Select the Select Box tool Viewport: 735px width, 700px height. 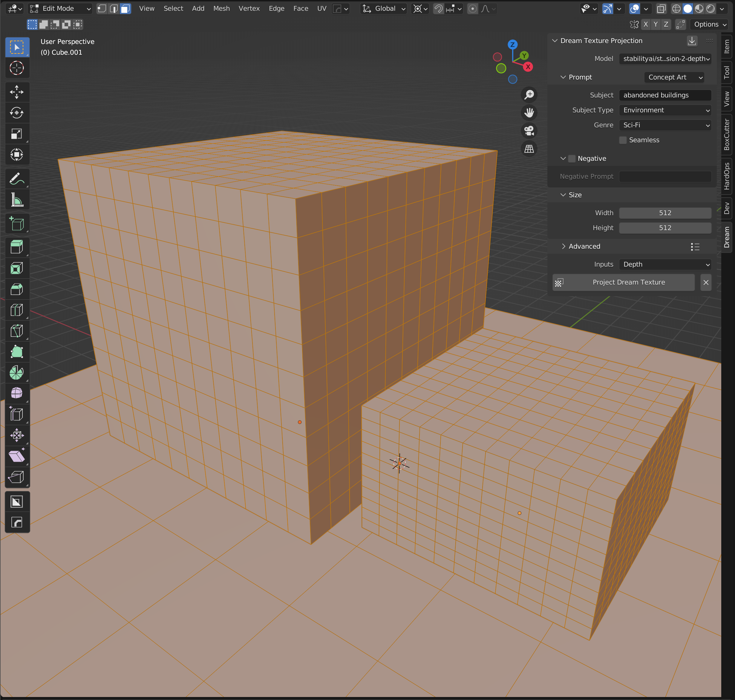click(x=17, y=48)
